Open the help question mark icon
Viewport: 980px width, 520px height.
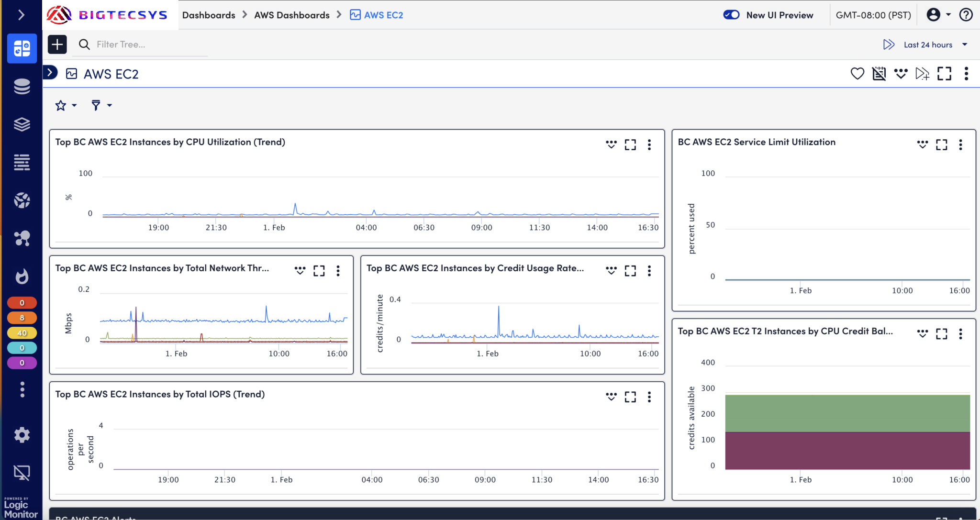[x=966, y=15]
